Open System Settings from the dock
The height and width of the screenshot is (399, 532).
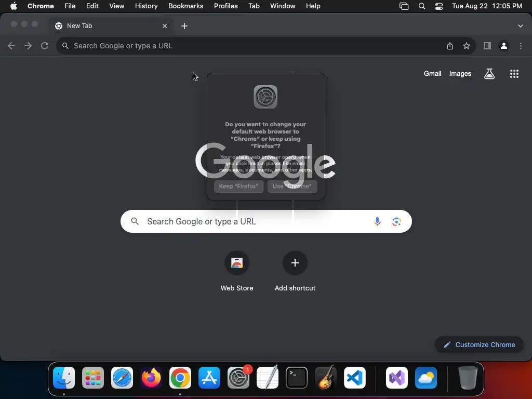point(238,378)
